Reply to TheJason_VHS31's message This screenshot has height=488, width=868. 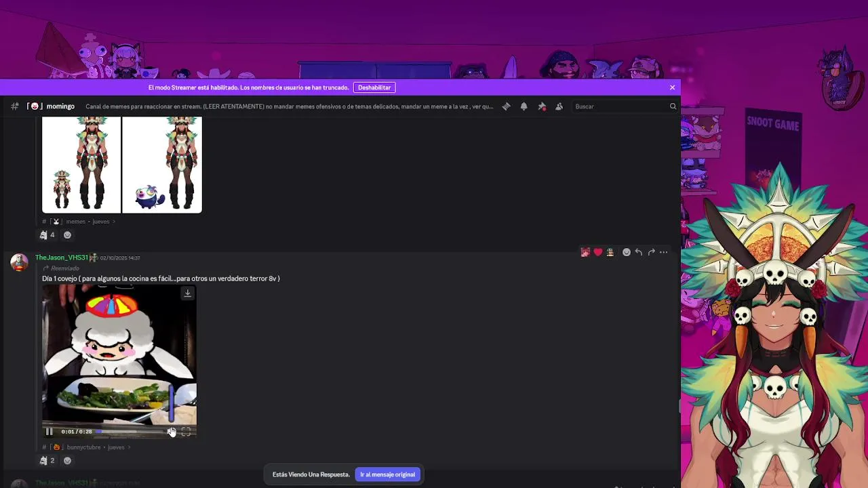639,252
